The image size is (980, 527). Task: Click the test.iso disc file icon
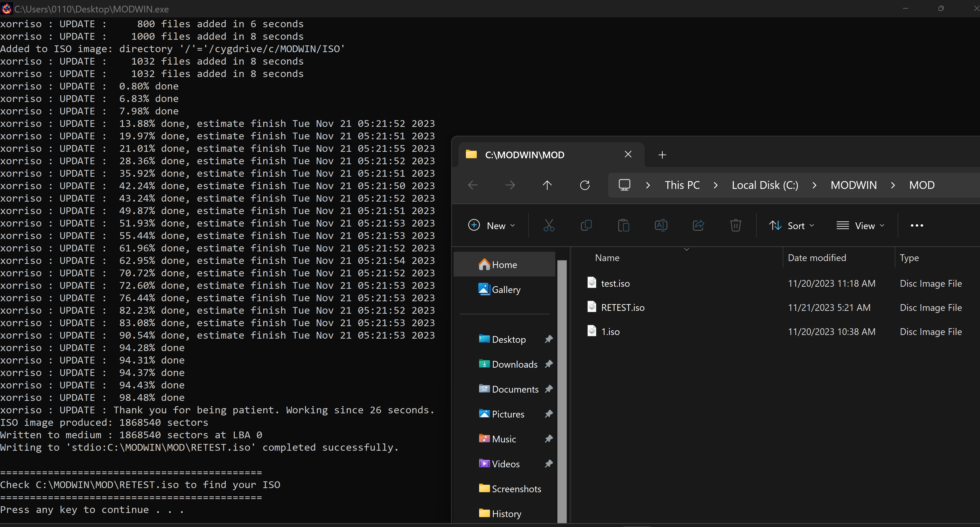[592, 283]
